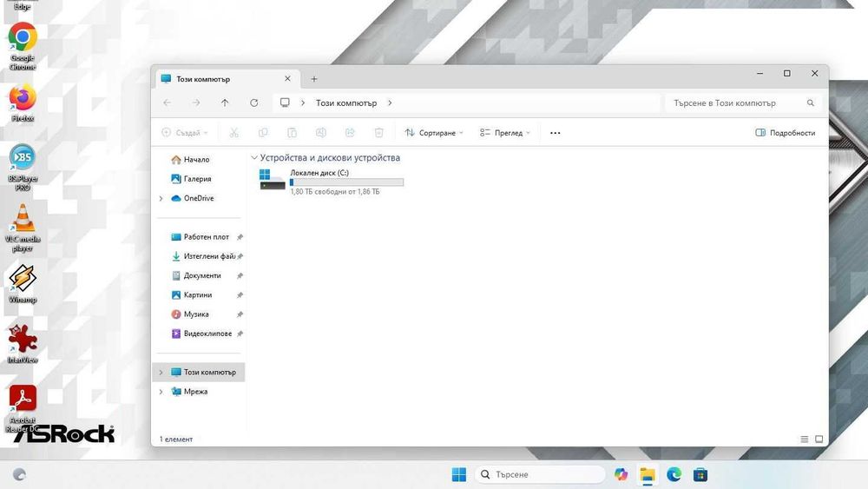Click the search magnifier in Explorer
Viewport: 868px width, 489px height.
pyautogui.click(x=811, y=103)
